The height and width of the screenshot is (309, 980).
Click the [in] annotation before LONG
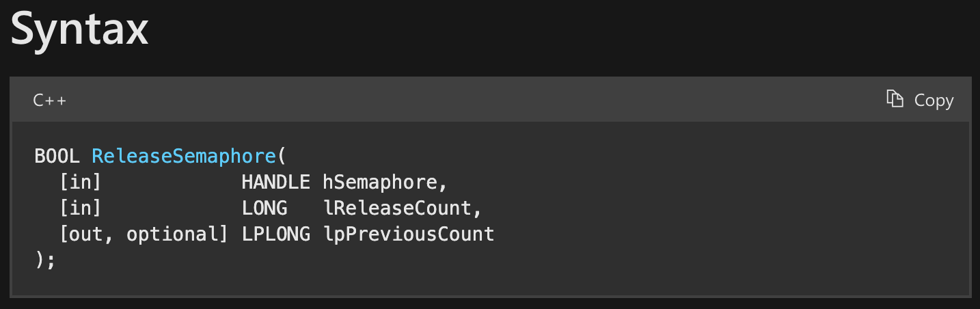click(80, 209)
